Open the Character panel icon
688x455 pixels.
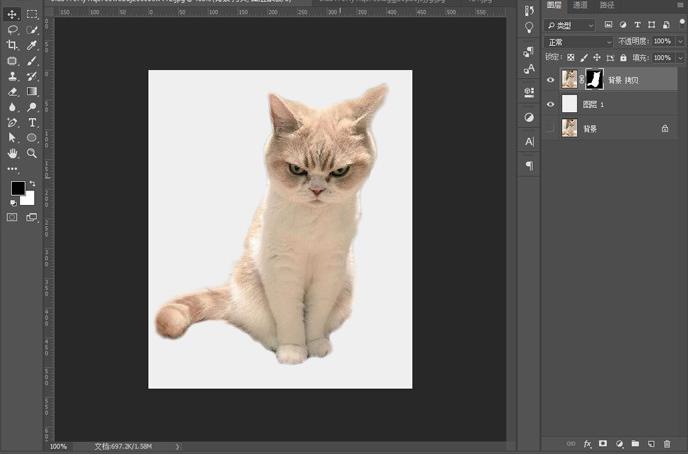tap(530, 142)
